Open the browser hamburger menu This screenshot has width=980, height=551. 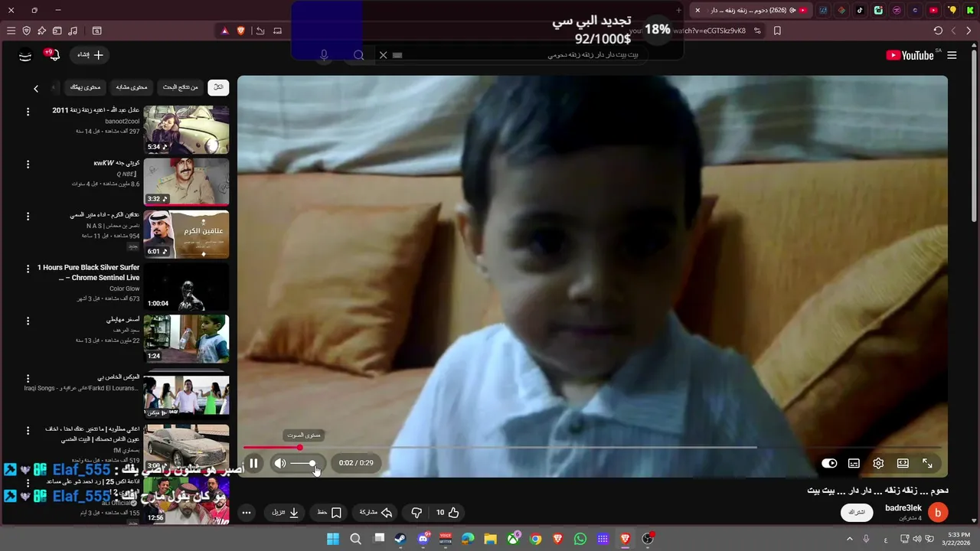[11, 31]
